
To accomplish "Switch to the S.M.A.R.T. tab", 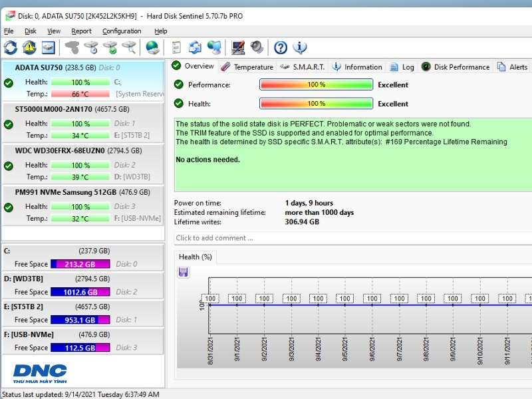I will pos(303,67).
